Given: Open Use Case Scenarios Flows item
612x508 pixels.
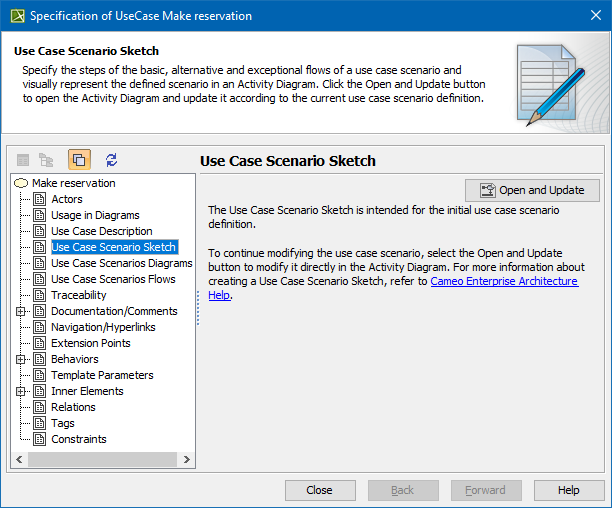Looking at the screenshot, I should coord(113,279).
